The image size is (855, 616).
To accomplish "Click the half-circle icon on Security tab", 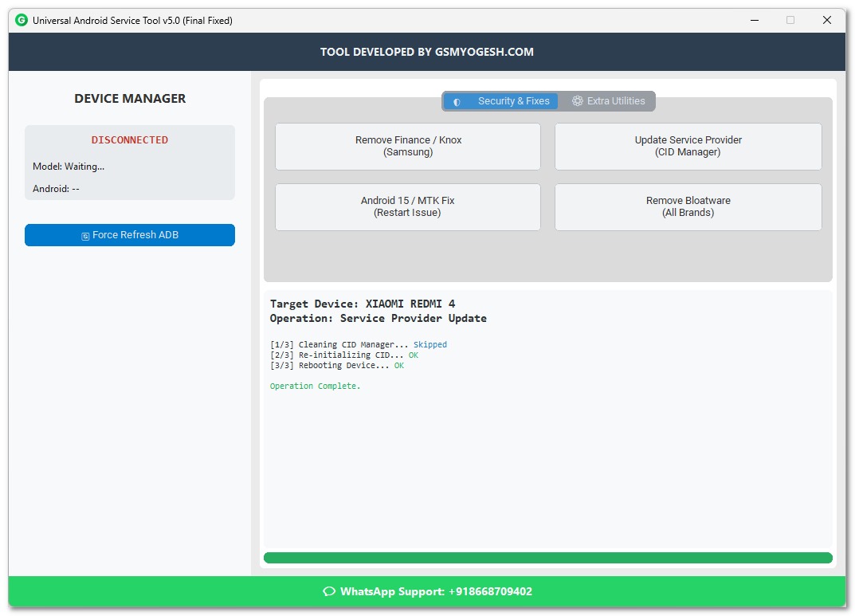I will click(457, 102).
